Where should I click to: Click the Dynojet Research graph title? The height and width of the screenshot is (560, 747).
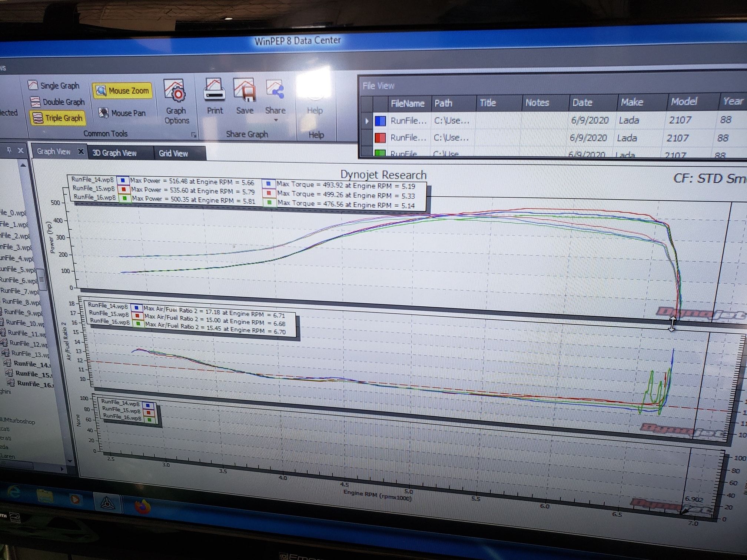[x=383, y=175]
